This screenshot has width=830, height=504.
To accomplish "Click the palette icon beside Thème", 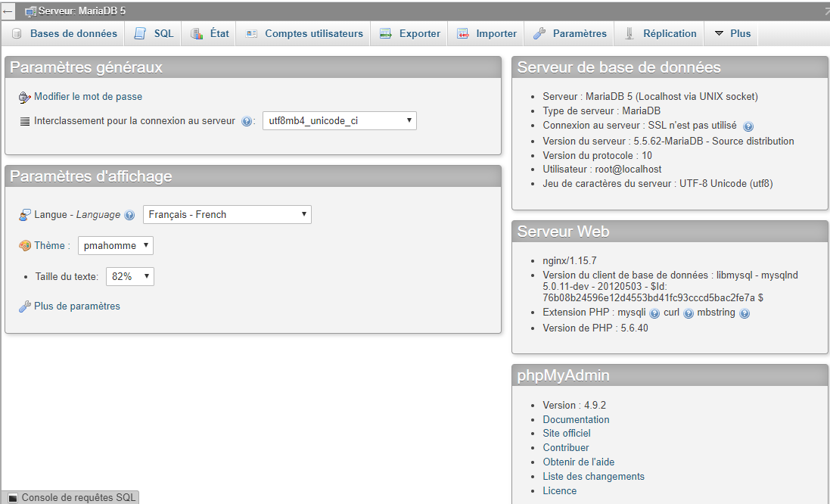I will pos(25,246).
